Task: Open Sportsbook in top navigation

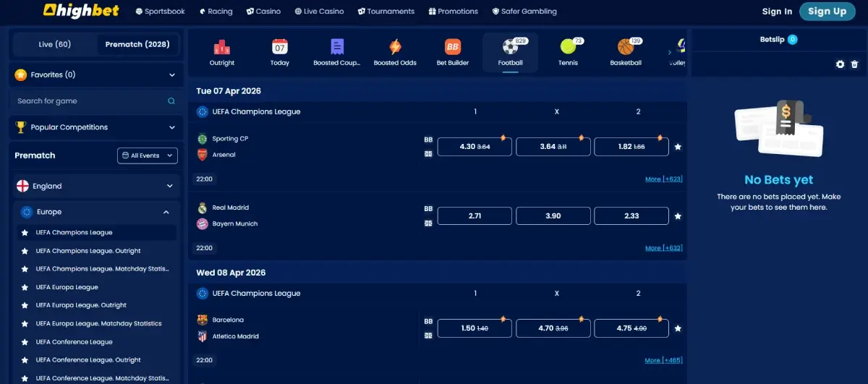Action: [x=160, y=12]
